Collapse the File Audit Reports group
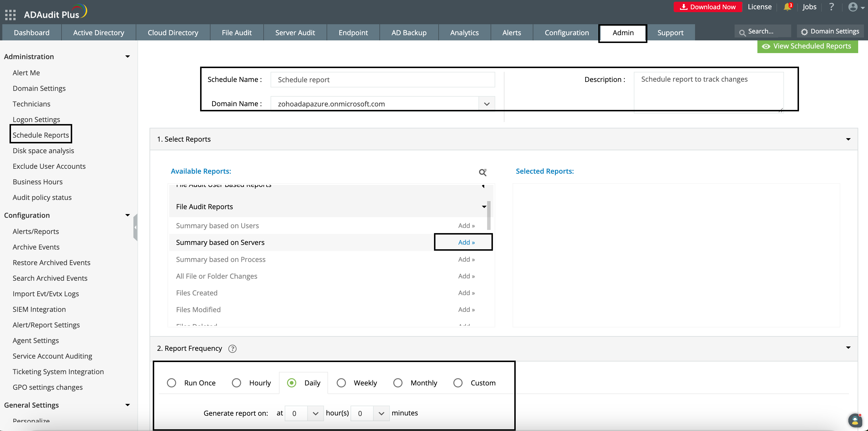The width and height of the screenshot is (868, 431). (484, 207)
